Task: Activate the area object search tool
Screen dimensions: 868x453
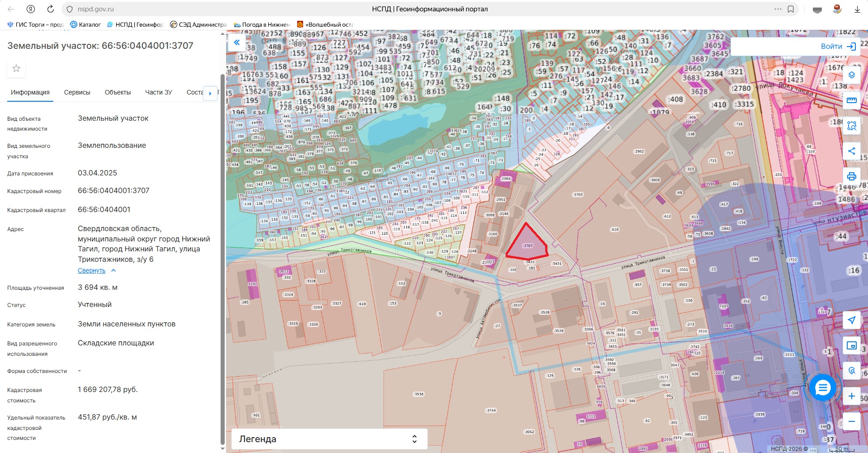Action: 851,126
